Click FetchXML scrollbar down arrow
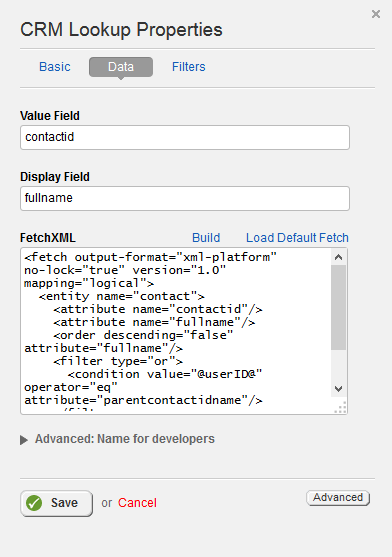The height and width of the screenshot is (557, 392). click(x=338, y=389)
